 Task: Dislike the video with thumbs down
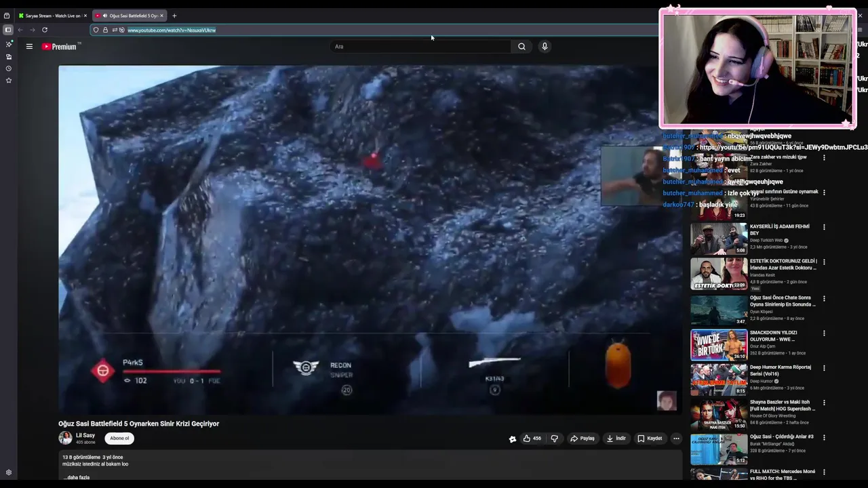click(554, 439)
